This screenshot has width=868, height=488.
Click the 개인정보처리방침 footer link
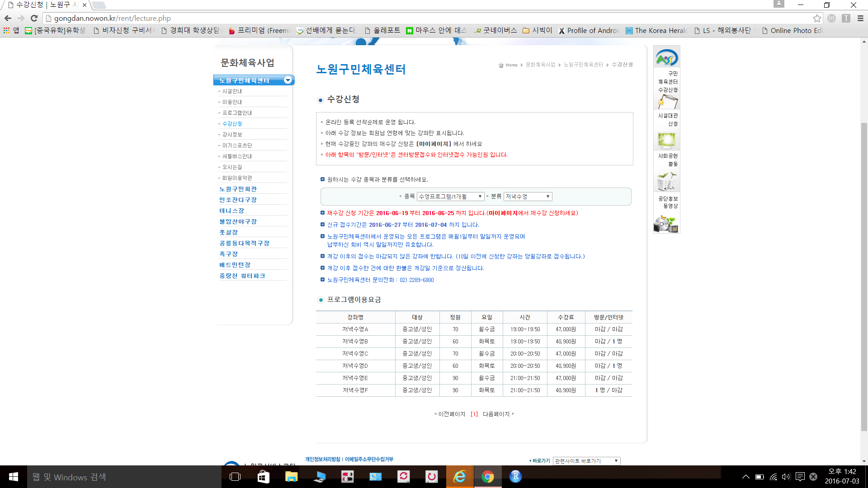(x=322, y=459)
